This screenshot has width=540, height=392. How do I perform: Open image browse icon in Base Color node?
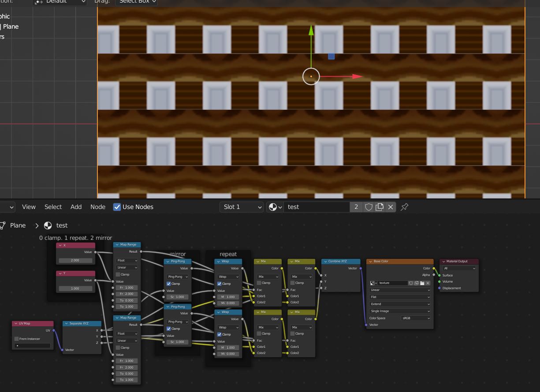373,283
